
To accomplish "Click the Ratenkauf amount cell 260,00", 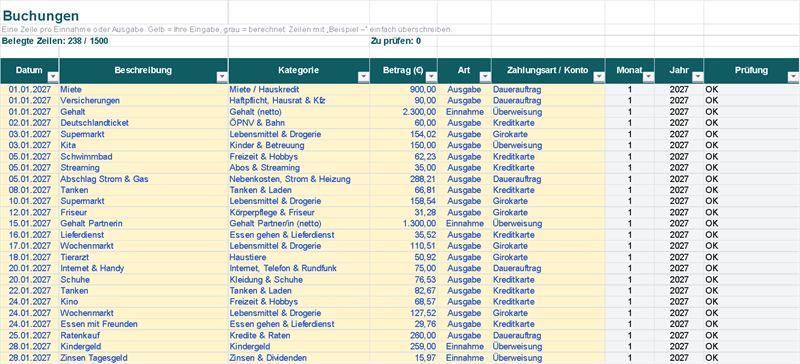I will point(404,335).
